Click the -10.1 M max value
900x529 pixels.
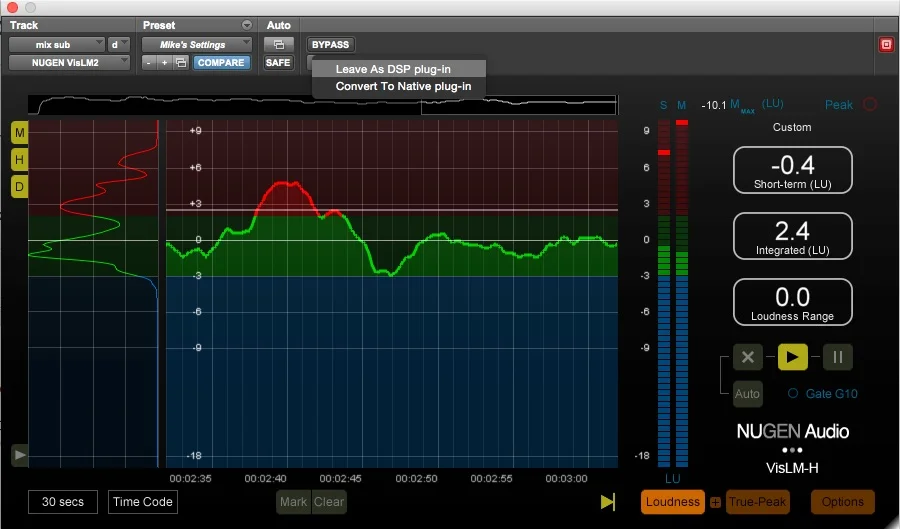(713, 106)
